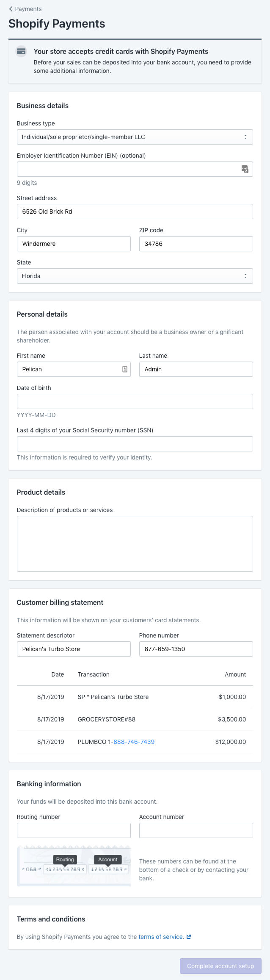This screenshot has height=980, width=270.
Task: Click the Banking information heading
Action: click(x=49, y=784)
